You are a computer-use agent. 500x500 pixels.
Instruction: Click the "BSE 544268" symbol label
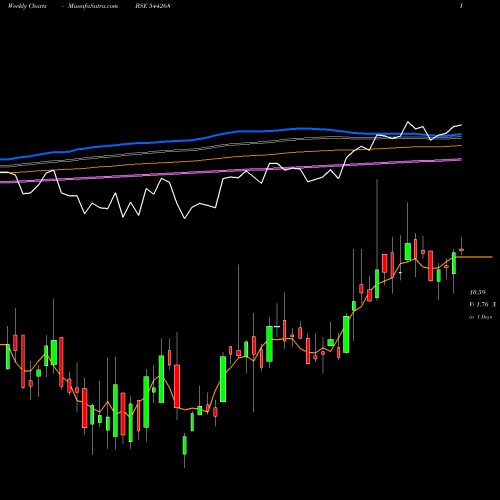tap(153, 6)
